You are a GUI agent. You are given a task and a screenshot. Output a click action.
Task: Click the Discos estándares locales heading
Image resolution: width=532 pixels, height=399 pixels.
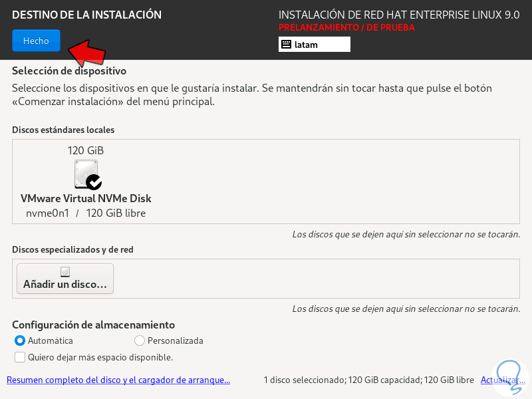63,130
